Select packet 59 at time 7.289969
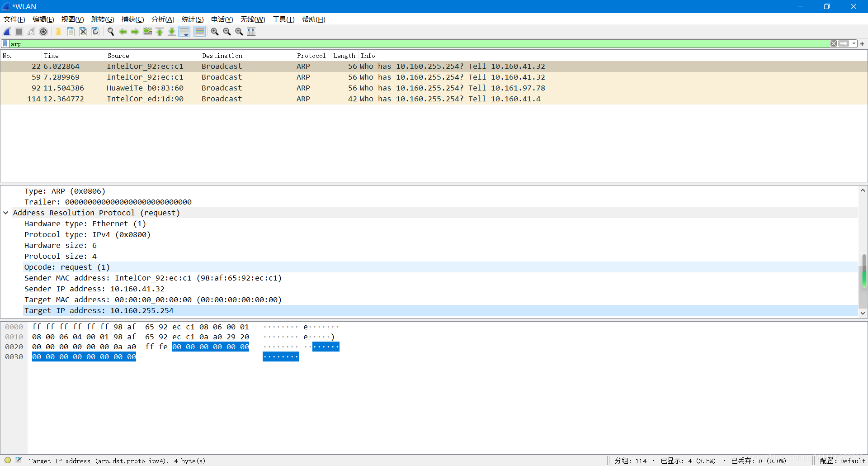The width and height of the screenshot is (868, 466). [x=434, y=77]
